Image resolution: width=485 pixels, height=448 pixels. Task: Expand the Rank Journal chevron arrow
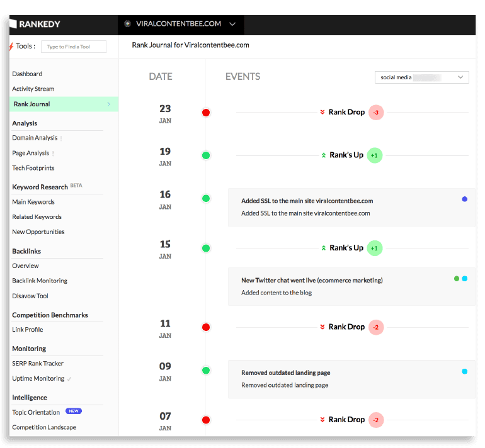(x=109, y=104)
